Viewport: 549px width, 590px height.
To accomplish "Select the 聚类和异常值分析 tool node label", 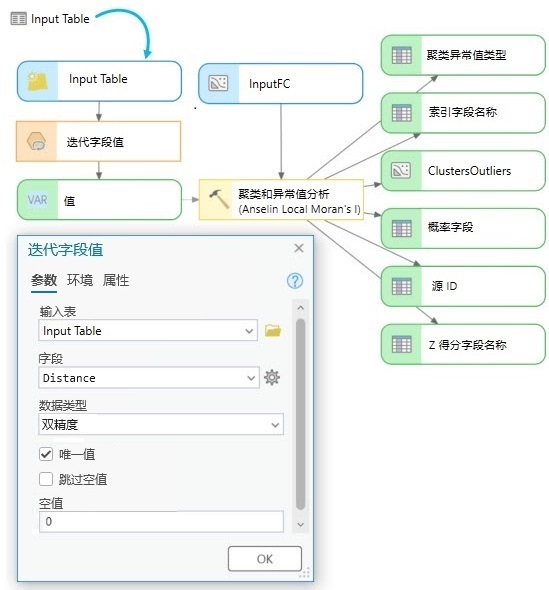I will (x=299, y=201).
